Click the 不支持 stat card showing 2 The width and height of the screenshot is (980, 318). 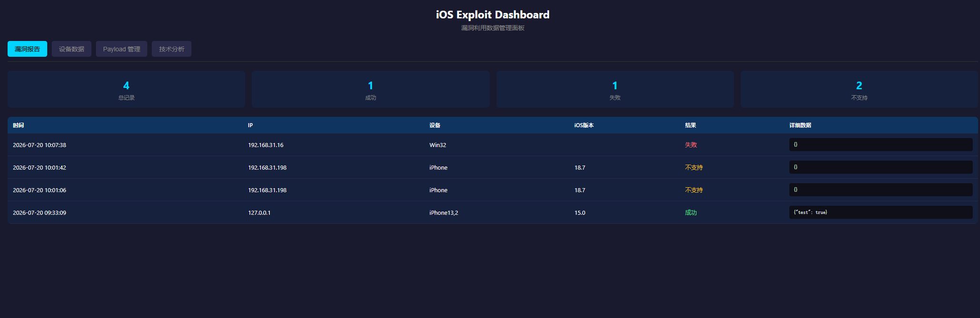tap(859, 89)
